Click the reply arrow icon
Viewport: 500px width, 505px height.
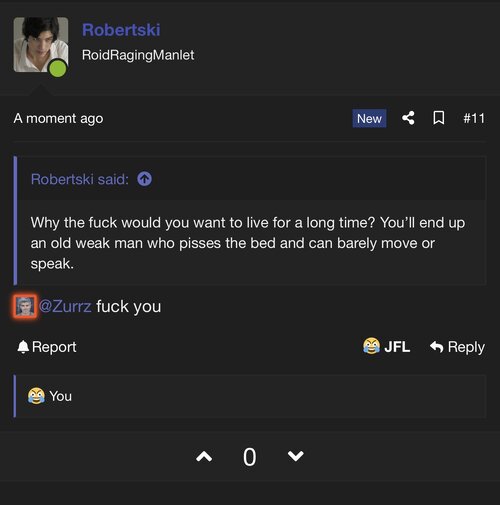437,347
